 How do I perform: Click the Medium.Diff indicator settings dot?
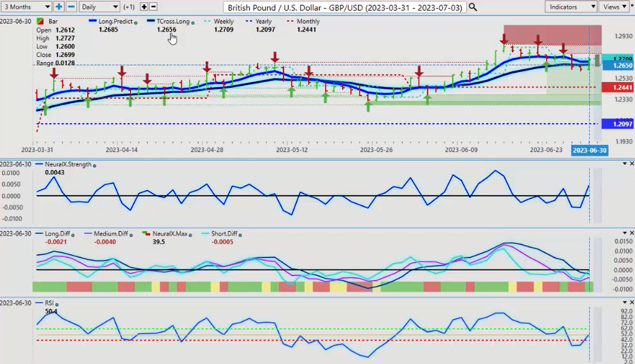pyautogui.click(x=131, y=235)
